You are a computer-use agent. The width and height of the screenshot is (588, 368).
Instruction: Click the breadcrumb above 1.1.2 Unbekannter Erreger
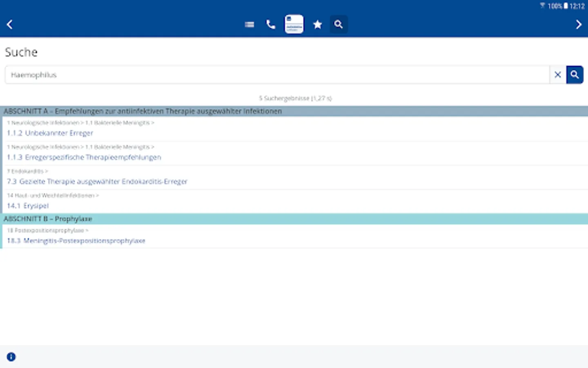click(x=80, y=123)
